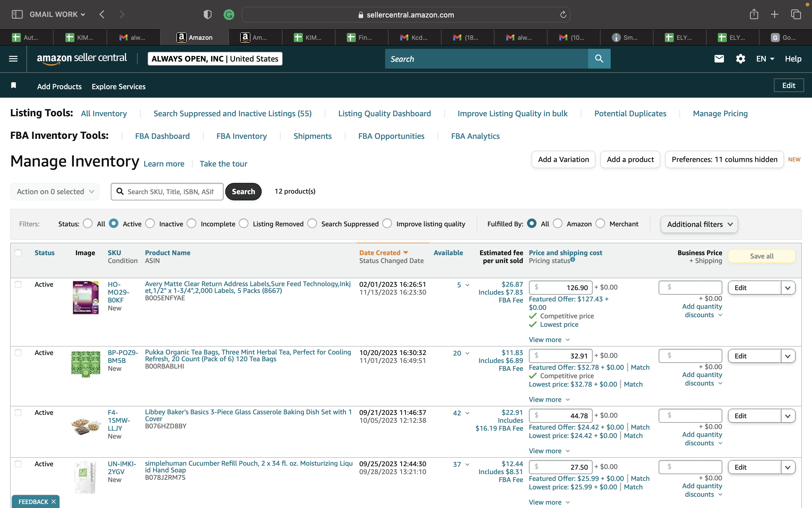The height and width of the screenshot is (508, 812).
Task: Open Action on 0 selected dropdown
Action: pyautogui.click(x=55, y=192)
